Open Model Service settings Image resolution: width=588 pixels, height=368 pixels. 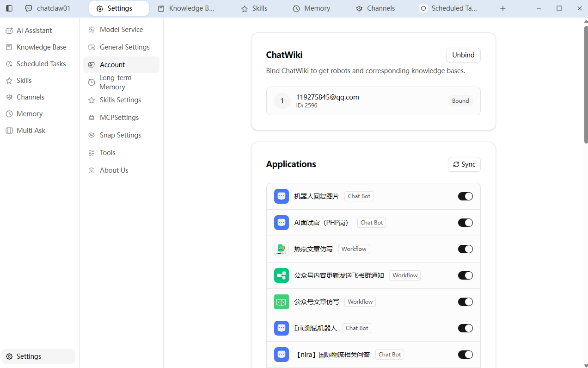point(121,30)
